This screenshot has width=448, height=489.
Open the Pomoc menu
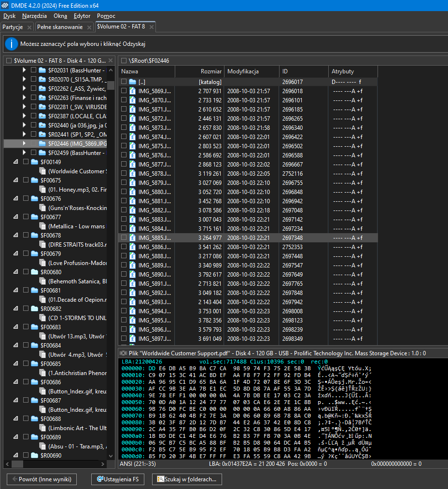click(106, 16)
